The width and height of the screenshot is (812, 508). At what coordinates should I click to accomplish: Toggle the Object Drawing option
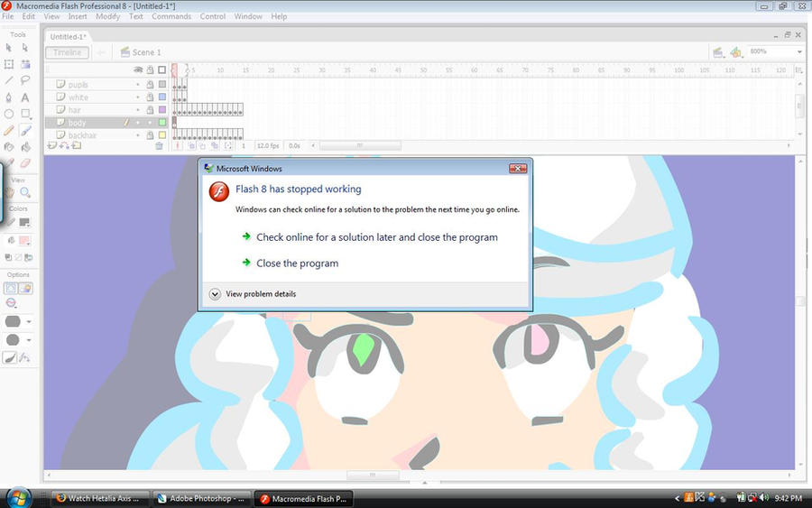pos(10,288)
